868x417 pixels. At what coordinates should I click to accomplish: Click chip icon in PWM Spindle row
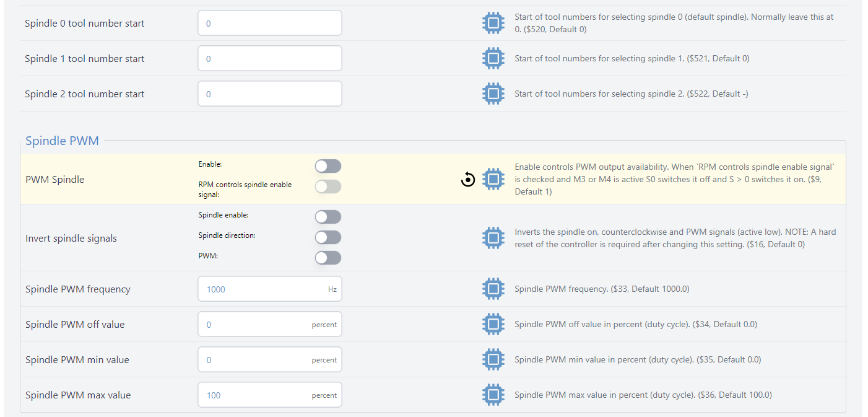coord(493,180)
